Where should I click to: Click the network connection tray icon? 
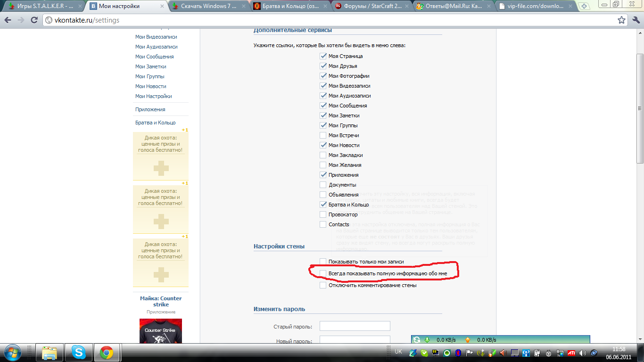pyautogui.click(x=560, y=353)
